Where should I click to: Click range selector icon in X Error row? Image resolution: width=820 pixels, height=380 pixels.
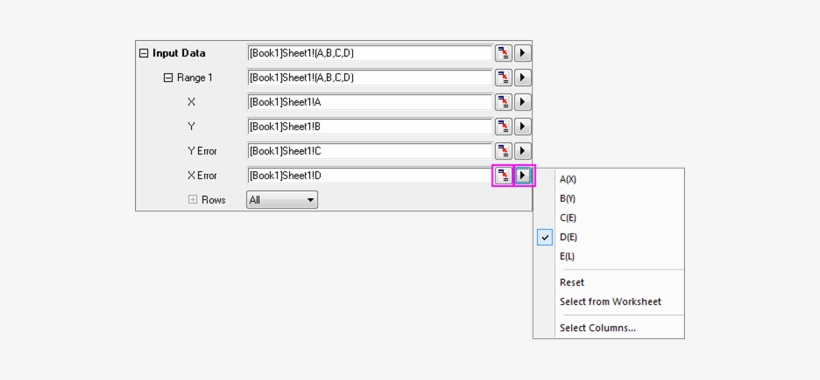pyautogui.click(x=504, y=176)
